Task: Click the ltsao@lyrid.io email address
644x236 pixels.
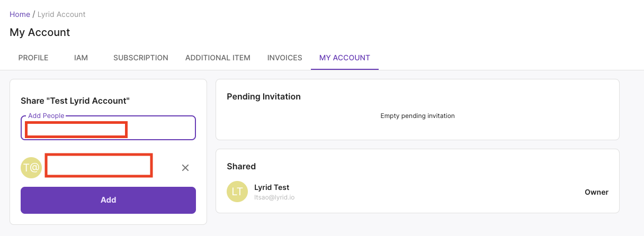Action: pyautogui.click(x=274, y=197)
